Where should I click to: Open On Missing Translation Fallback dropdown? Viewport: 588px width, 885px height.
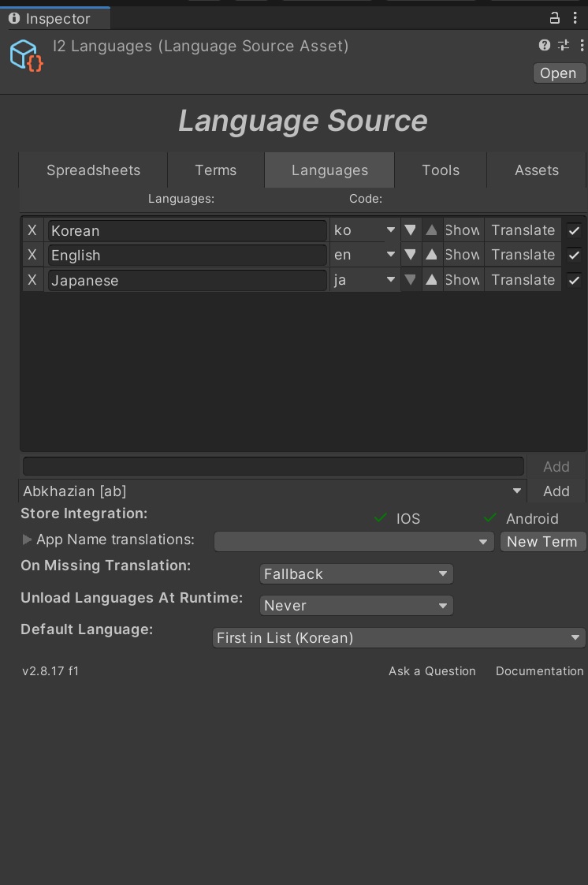tap(356, 574)
